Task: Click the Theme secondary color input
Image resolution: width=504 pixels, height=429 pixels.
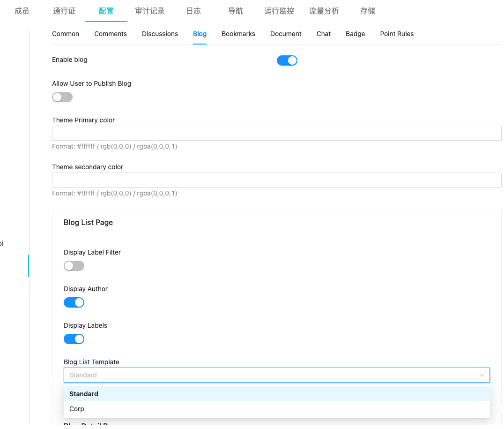Action: pyautogui.click(x=276, y=180)
